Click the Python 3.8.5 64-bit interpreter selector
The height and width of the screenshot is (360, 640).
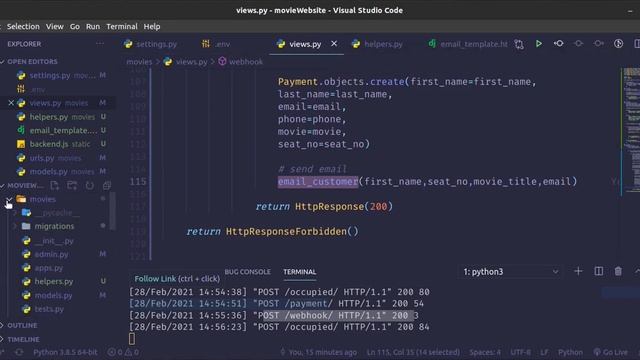pos(65,352)
